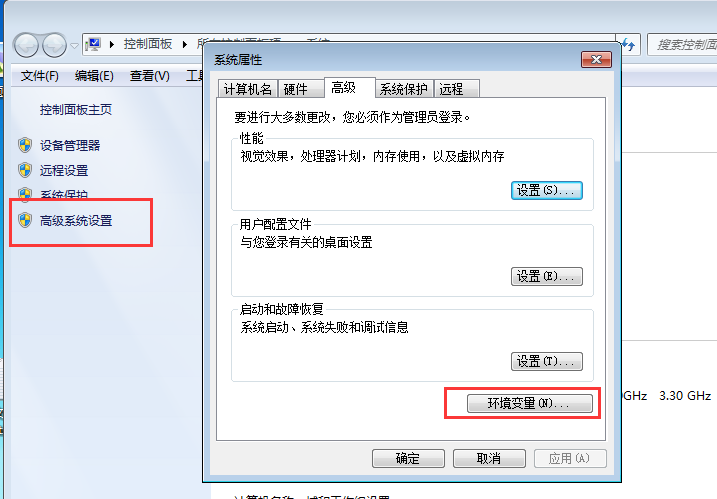Viewport: 717px width, 499px height.
Task: Click the shield icon next to 高级系统设置
Action: click(25, 220)
